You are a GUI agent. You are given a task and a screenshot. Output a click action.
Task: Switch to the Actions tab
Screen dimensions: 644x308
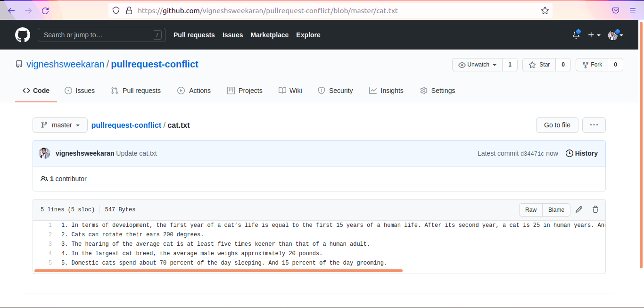click(194, 91)
